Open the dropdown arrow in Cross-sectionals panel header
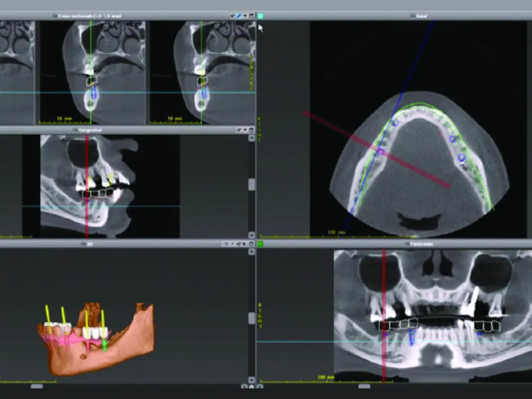Viewport: 532px width, 399px height. pos(245,16)
